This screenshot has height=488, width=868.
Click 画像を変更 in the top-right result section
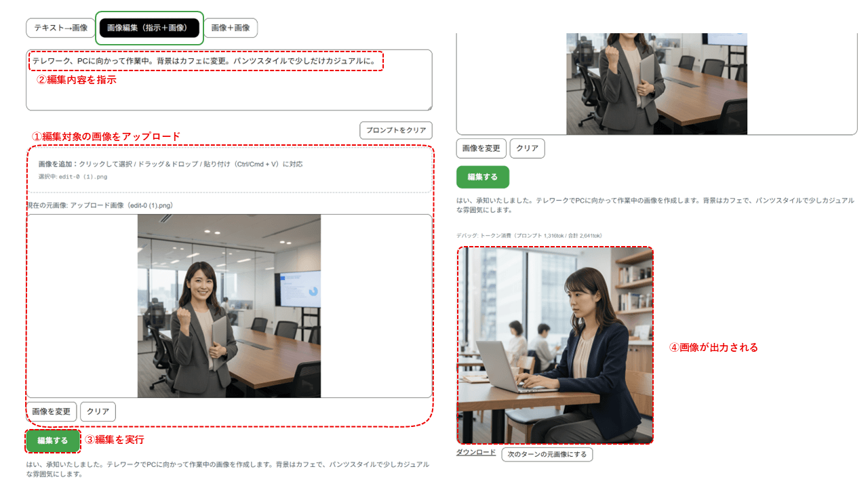coord(481,148)
